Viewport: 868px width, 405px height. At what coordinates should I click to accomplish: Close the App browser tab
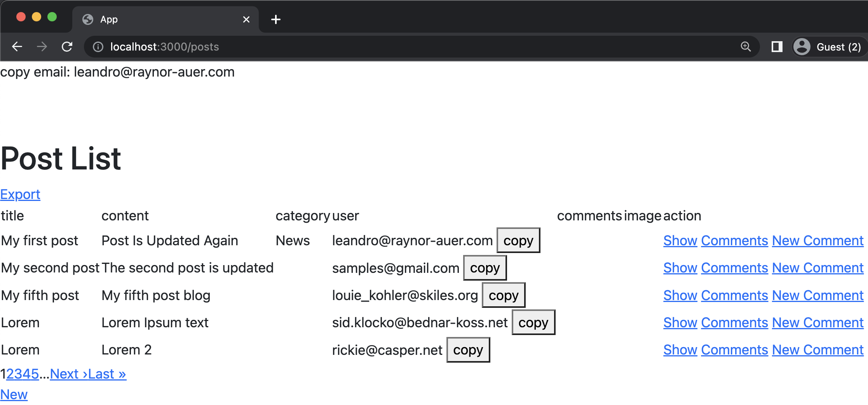(246, 19)
